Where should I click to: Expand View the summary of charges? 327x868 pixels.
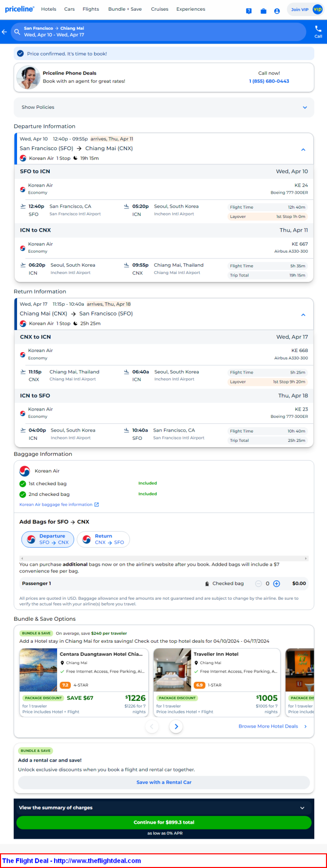tap(164, 808)
